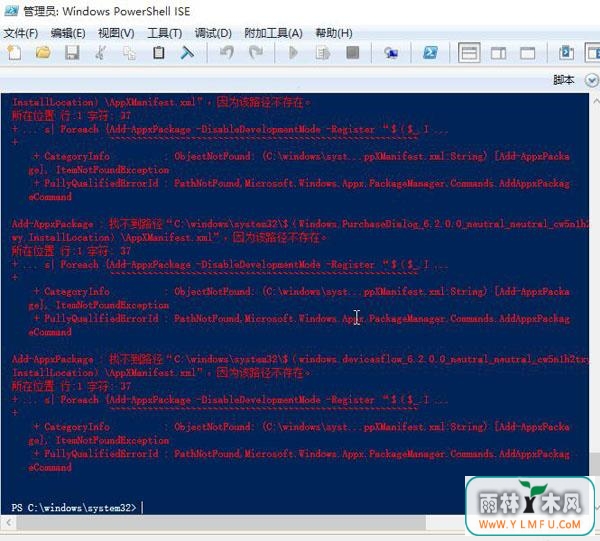
Task: Open a script with folder icon
Action: 43,52
